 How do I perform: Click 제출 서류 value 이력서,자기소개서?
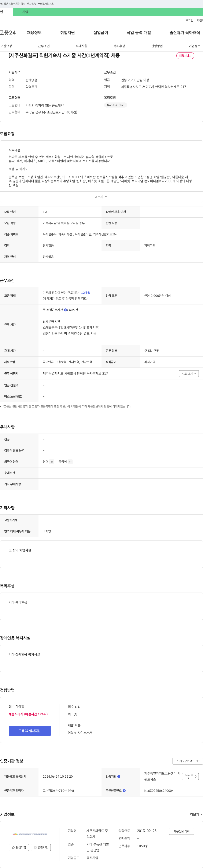tap(80, 733)
